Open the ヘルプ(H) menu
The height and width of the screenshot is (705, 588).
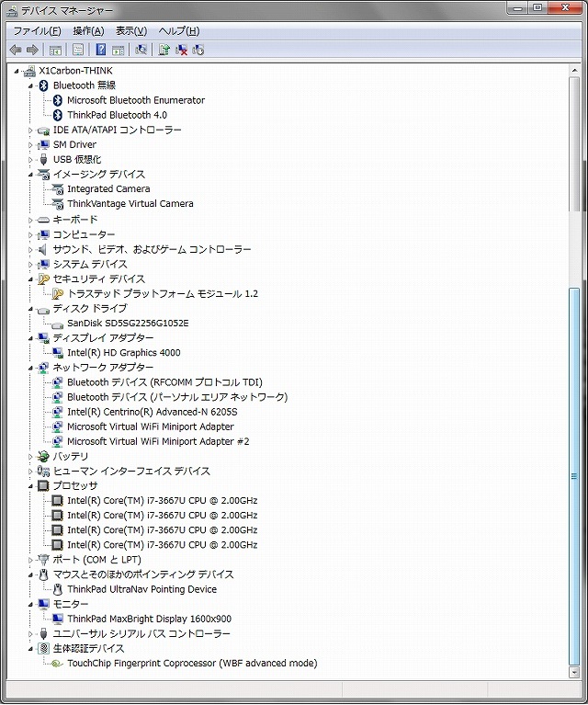pyautogui.click(x=179, y=30)
